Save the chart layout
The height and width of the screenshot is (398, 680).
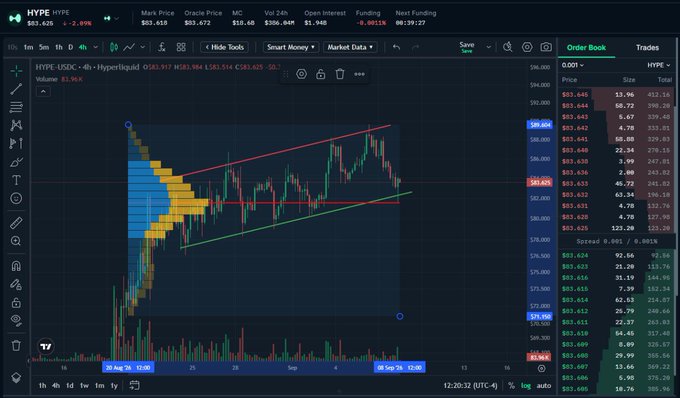click(x=467, y=47)
